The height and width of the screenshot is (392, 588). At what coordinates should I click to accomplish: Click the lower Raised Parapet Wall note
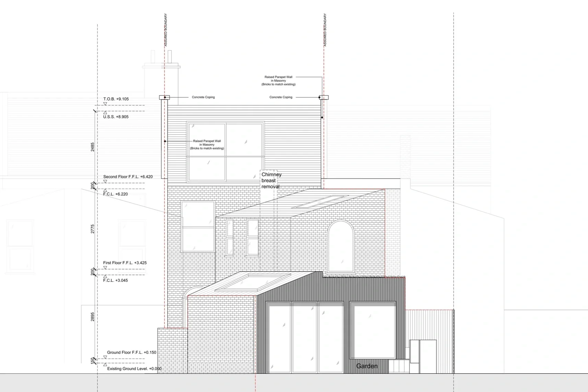click(x=207, y=145)
